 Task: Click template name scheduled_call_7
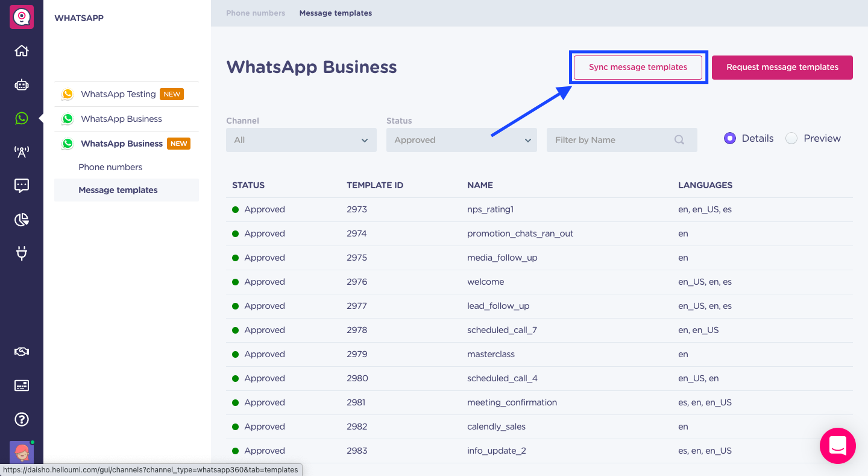tap(502, 330)
